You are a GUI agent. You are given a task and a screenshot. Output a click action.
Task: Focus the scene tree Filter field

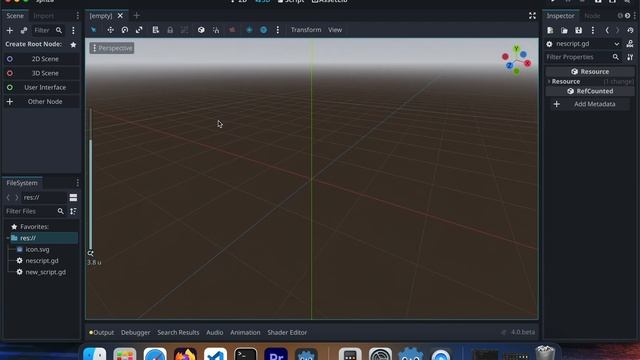[47, 30]
